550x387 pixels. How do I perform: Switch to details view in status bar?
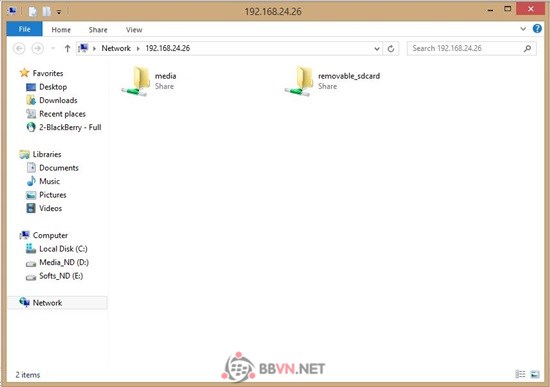520,374
